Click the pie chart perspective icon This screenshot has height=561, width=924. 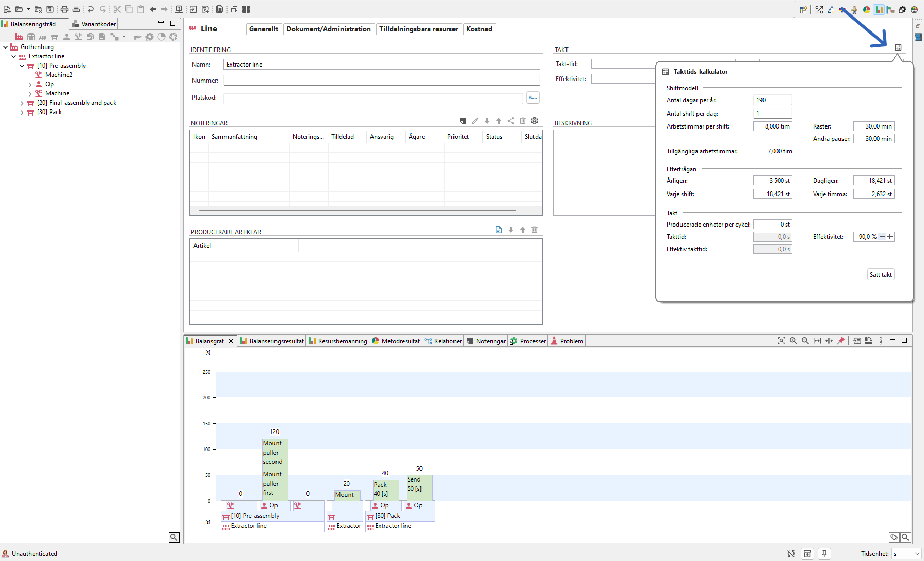coord(867,10)
